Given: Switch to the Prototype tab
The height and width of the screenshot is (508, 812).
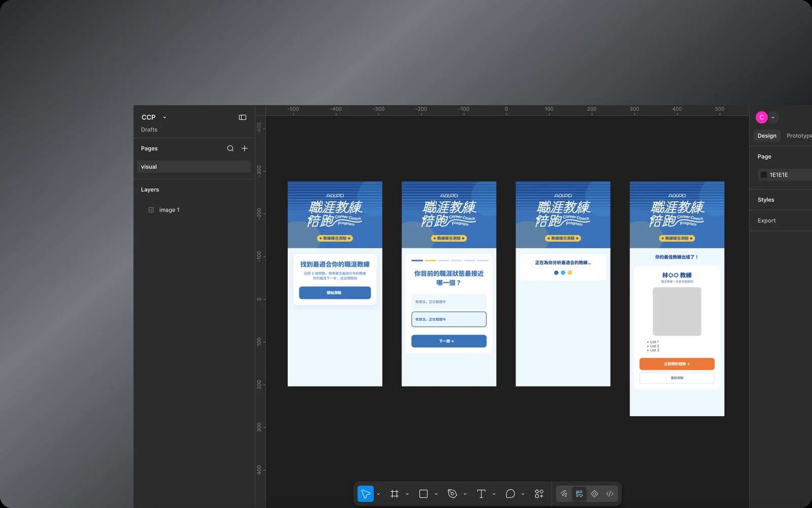Looking at the screenshot, I should pyautogui.click(x=799, y=136).
